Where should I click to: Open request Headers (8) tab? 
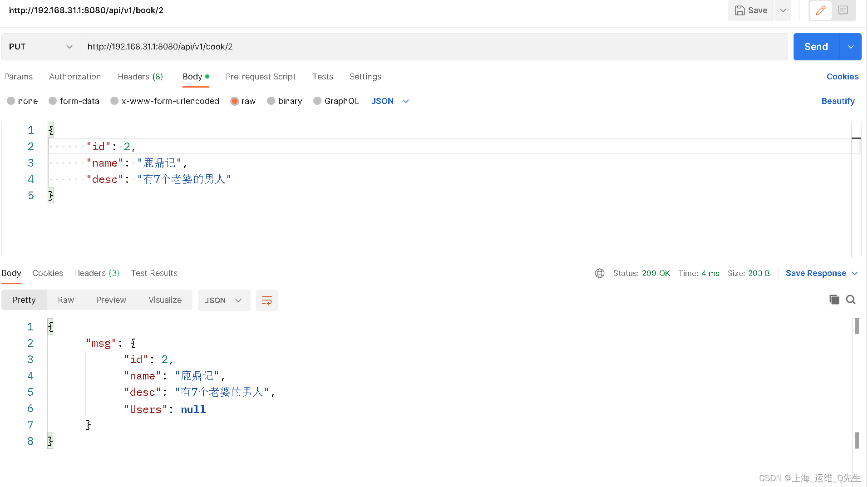click(x=140, y=77)
